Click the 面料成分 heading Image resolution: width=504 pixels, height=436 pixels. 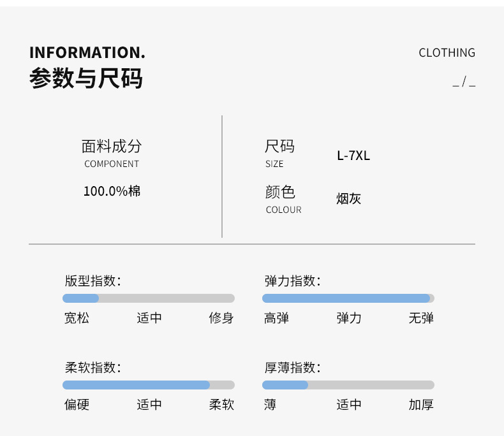click(112, 147)
